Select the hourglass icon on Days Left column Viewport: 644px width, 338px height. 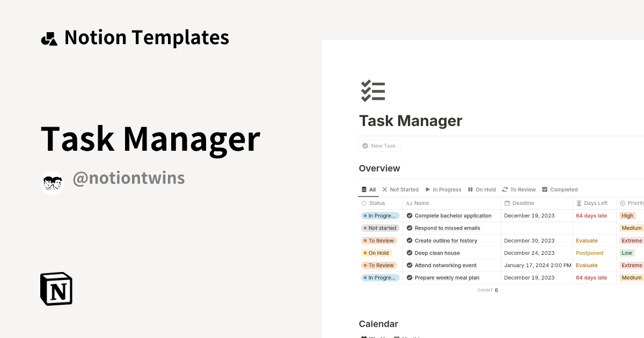click(x=578, y=203)
